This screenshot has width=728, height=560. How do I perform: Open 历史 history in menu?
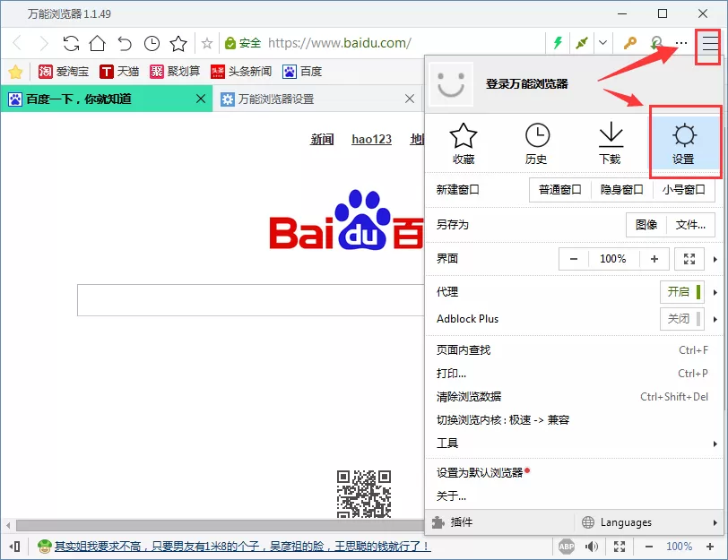(537, 143)
